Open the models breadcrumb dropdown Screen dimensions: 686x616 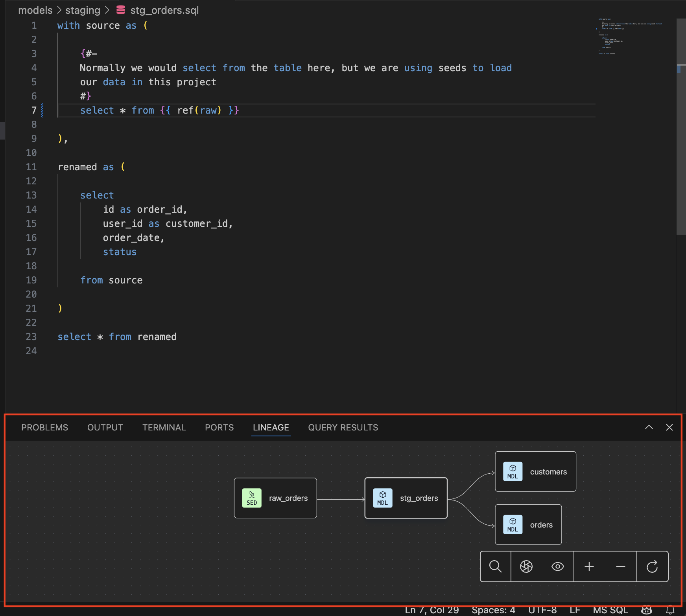point(35,10)
